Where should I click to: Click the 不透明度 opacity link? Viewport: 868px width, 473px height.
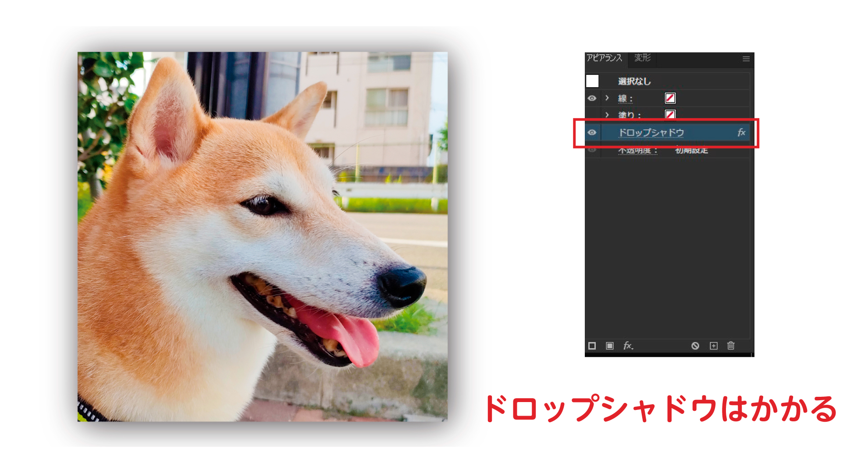637,151
